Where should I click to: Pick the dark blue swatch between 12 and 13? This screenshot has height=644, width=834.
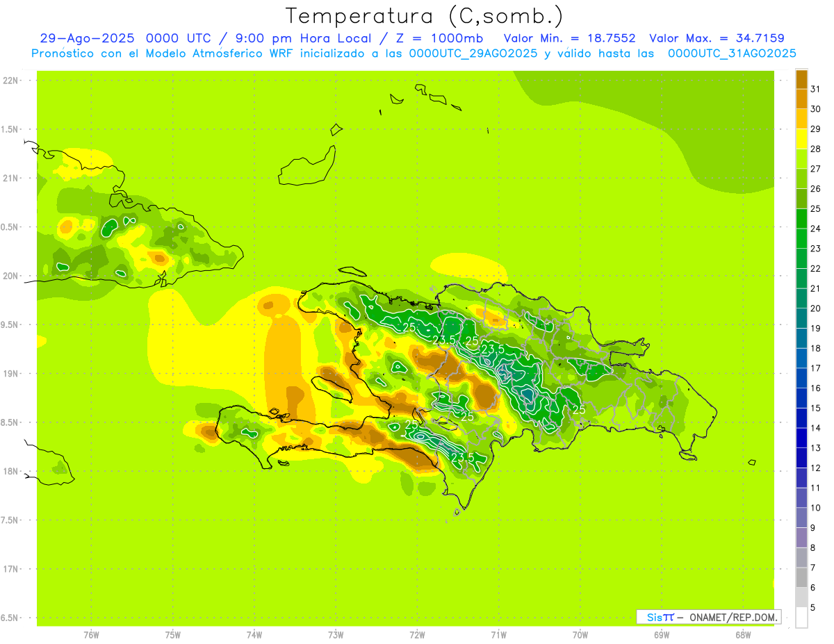pyautogui.click(x=801, y=458)
